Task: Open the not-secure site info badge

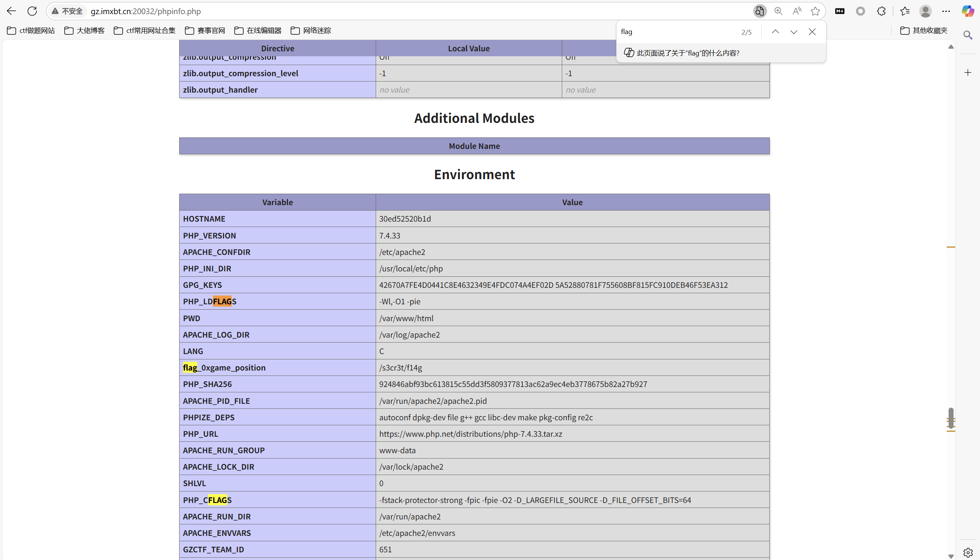Action: (x=67, y=11)
